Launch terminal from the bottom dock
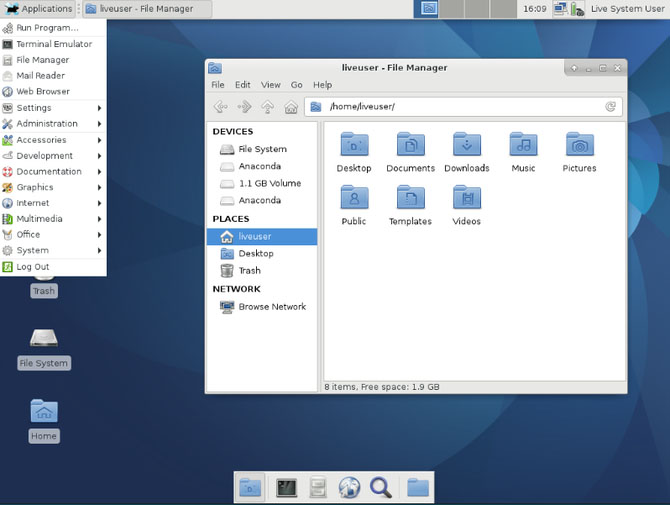The height and width of the screenshot is (505, 670). (286, 487)
